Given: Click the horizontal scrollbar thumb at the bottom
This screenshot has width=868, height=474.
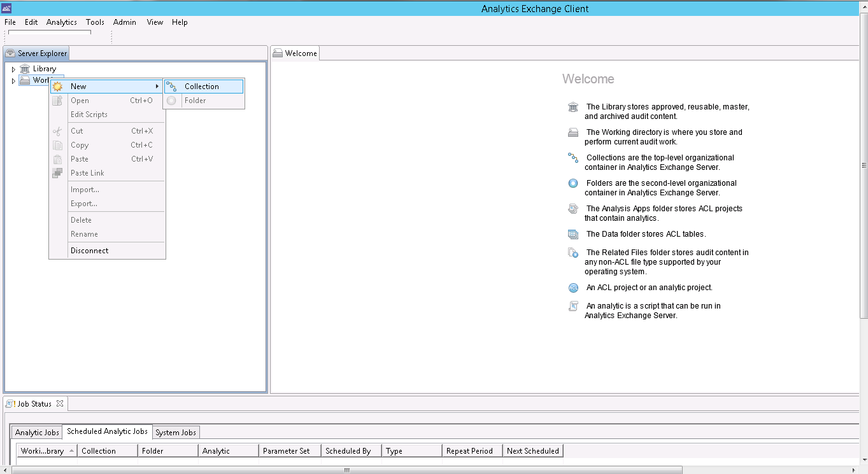Looking at the screenshot, I should (347, 470).
